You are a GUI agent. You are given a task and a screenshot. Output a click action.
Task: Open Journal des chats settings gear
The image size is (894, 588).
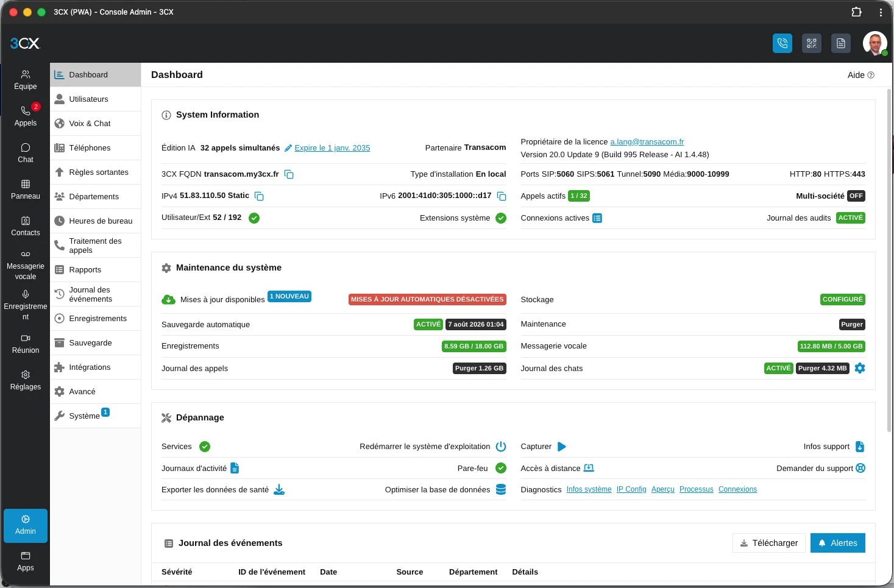(860, 368)
